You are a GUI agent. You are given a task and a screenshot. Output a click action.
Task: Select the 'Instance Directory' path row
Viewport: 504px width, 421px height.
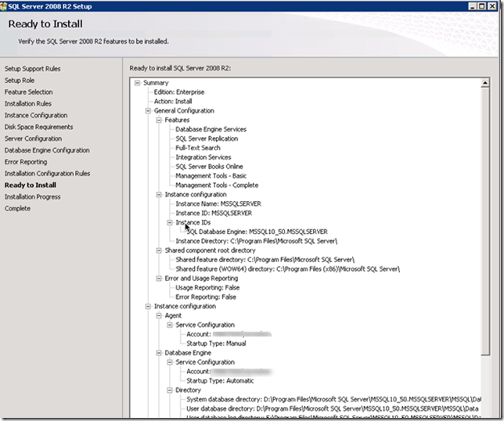pos(257,241)
